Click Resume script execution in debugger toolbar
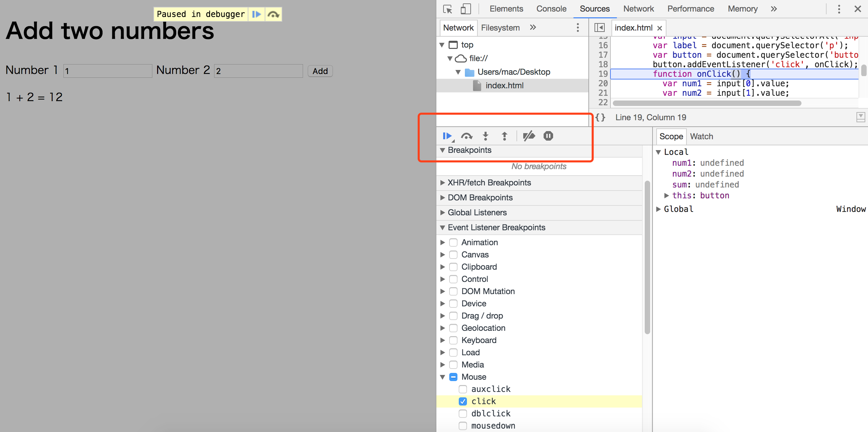The height and width of the screenshot is (432, 868). 447,136
